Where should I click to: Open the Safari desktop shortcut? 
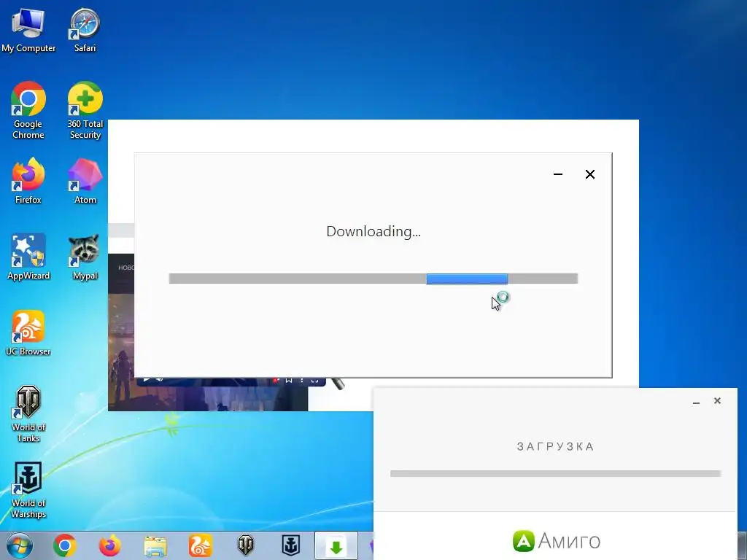pos(85,31)
